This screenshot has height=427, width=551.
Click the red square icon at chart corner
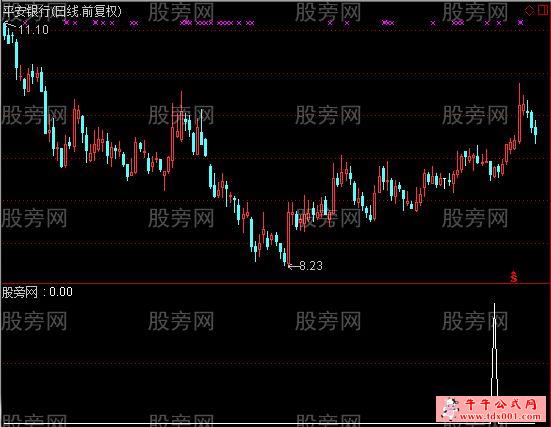543,10
